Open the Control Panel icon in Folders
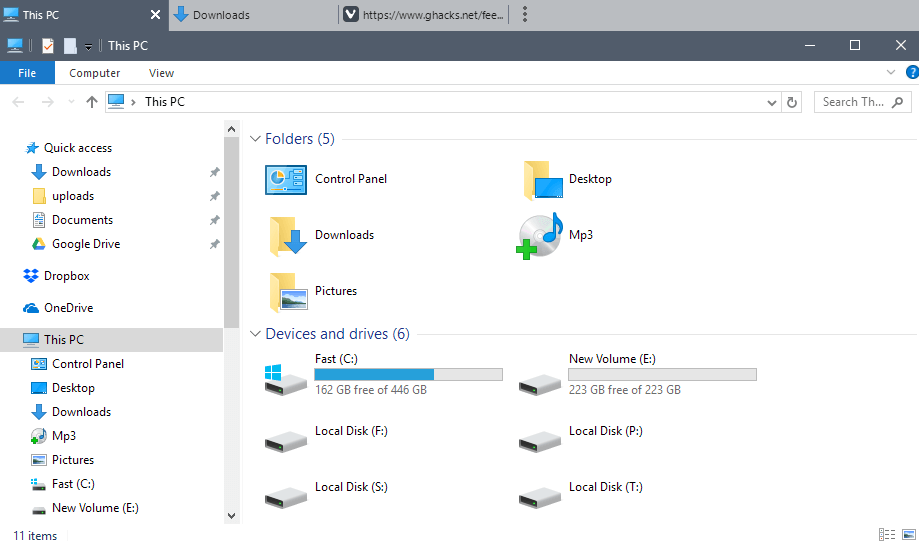Viewport: 919px width, 544px height. pyautogui.click(x=286, y=179)
